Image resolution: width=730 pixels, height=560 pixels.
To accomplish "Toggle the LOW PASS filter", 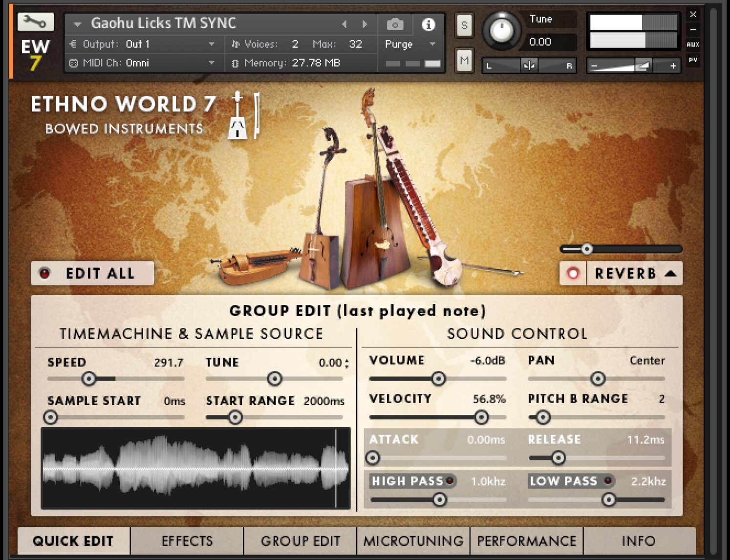I will tap(608, 481).
